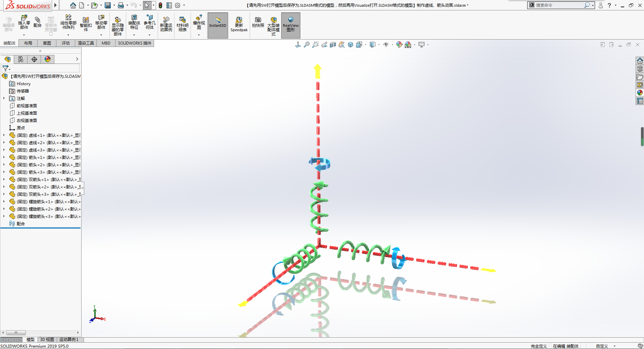
Task: Open the dropdown arrow under 爆炸视图
Action: (x=199, y=35)
